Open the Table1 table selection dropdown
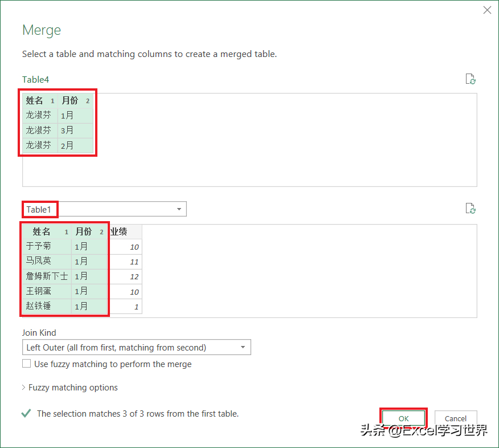Viewport: 499px width, 448px height. click(104, 209)
